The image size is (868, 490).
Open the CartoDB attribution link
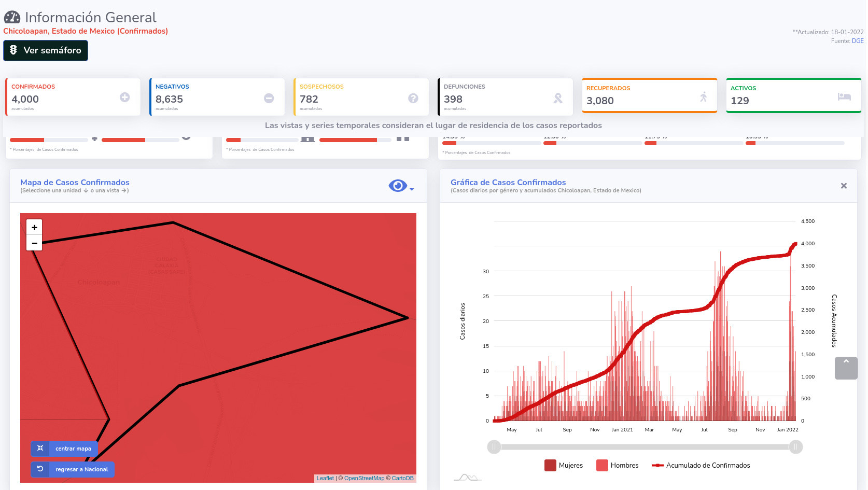click(403, 478)
